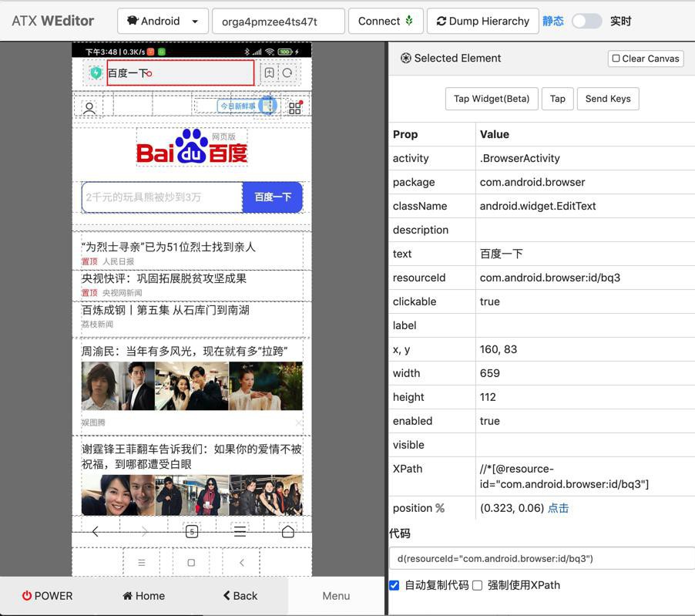Click the width value 659
This screenshot has width=695, height=616.
click(490, 373)
